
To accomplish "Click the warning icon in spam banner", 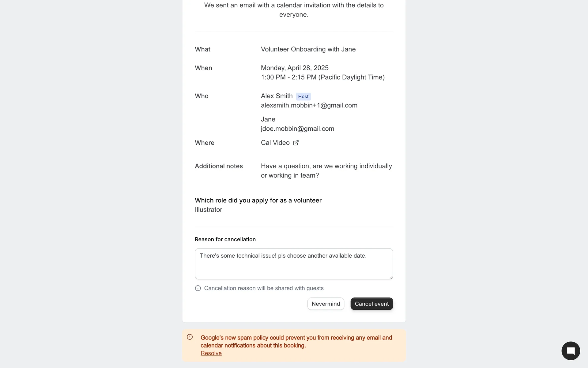I will pos(190,337).
